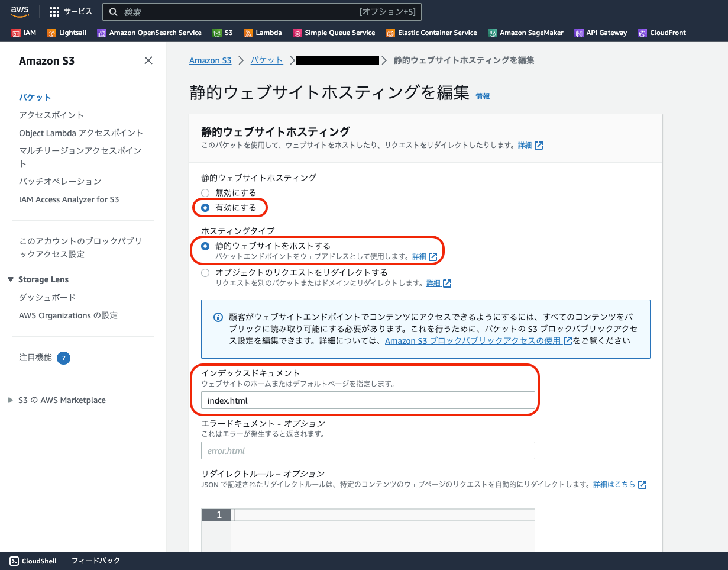
Task: Click the 注目機能 badge showing 7
Action: [x=64, y=358]
